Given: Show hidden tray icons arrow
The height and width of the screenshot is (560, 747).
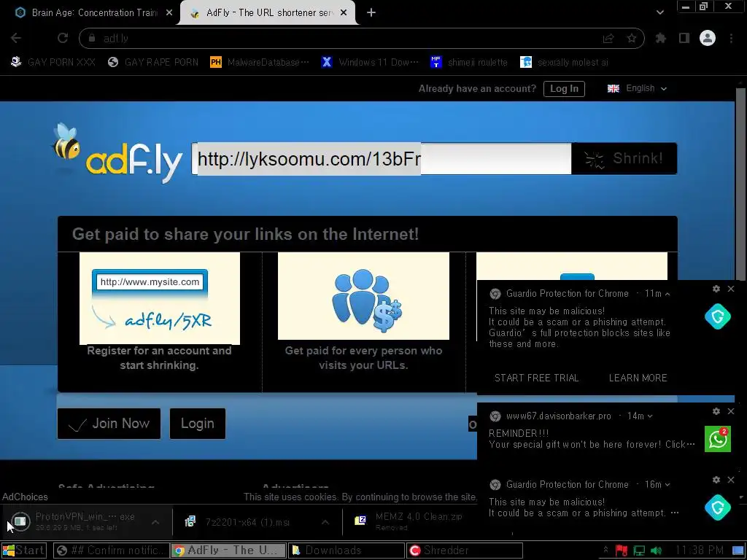Looking at the screenshot, I should [605, 550].
